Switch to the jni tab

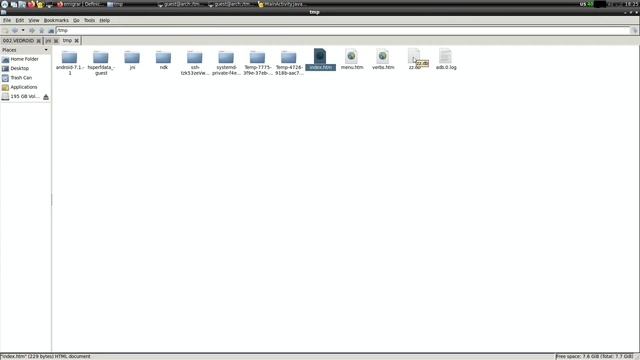click(48, 41)
